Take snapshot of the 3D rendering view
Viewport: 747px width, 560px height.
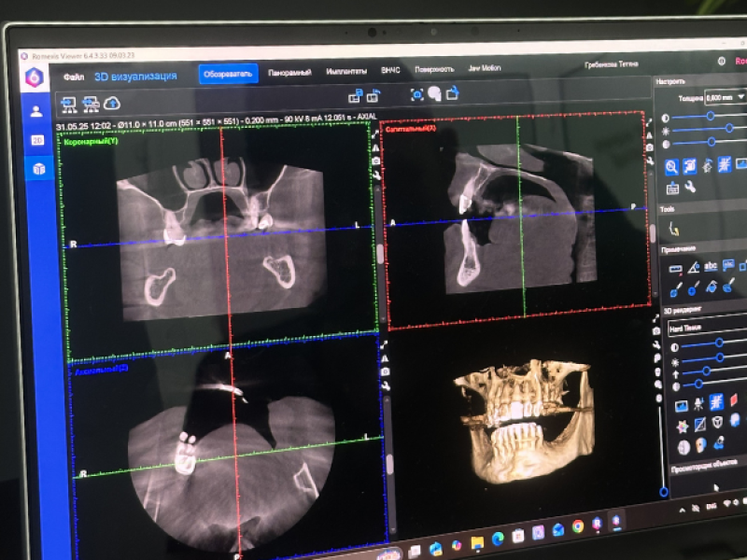tap(656, 331)
